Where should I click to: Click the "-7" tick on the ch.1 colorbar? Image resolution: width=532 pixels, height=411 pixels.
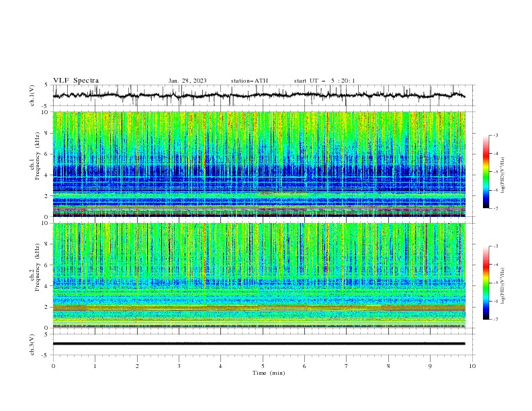tap(496, 208)
